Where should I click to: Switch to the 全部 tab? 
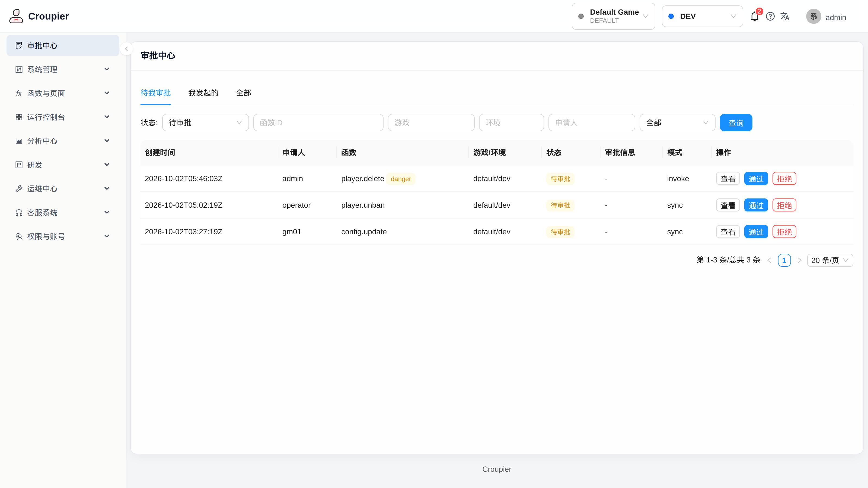coord(243,93)
